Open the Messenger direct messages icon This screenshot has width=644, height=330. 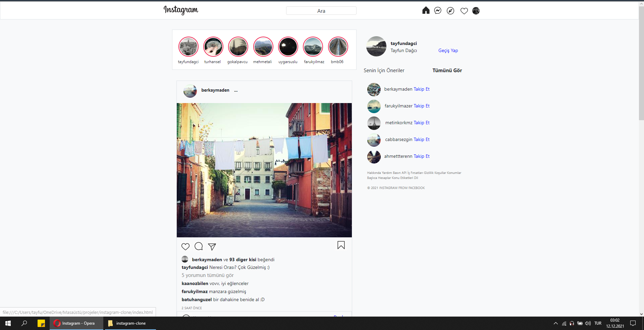[x=438, y=10]
